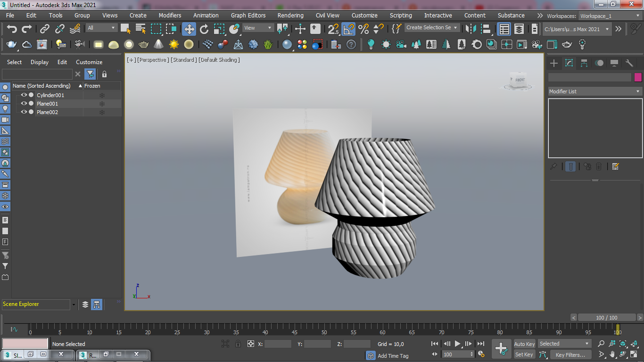Open the Modifiers menu

coord(170,16)
